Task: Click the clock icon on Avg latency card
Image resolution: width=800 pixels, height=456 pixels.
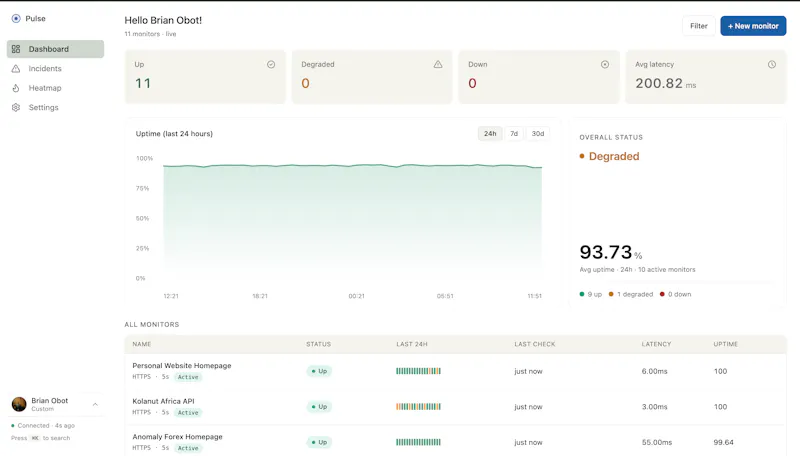Action: click(771, 64)
